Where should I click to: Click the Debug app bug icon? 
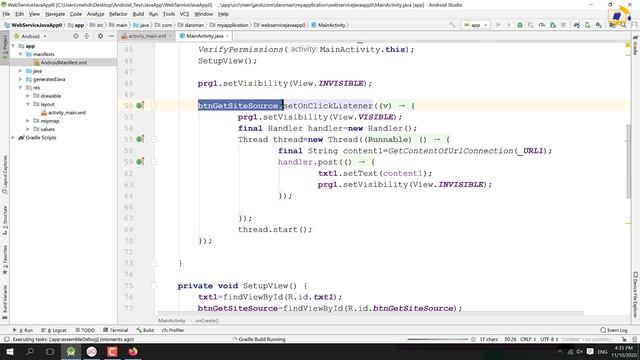(x=520, y=25)
